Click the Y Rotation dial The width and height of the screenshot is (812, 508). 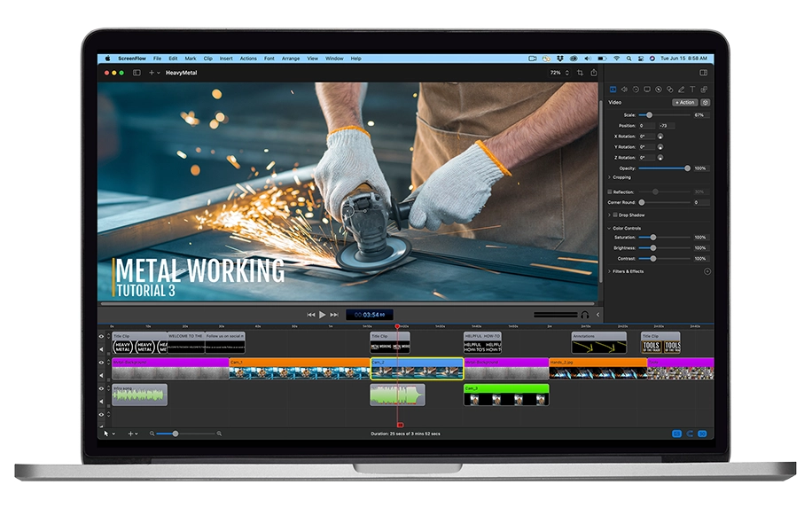(660, 147)
